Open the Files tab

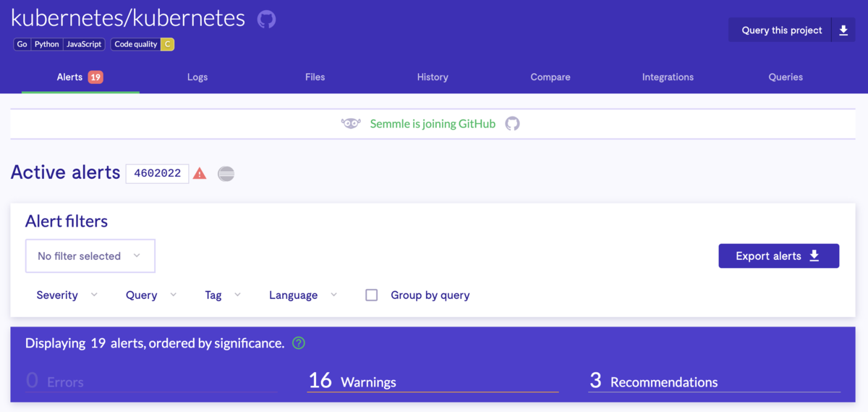coord(315,77)
